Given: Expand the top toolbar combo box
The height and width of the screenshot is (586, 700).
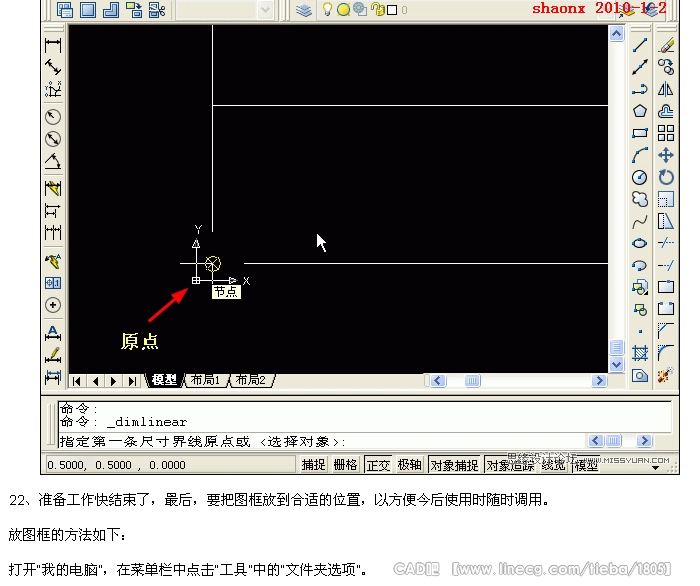Looking at the screenshot, I should tap(265, 10).
